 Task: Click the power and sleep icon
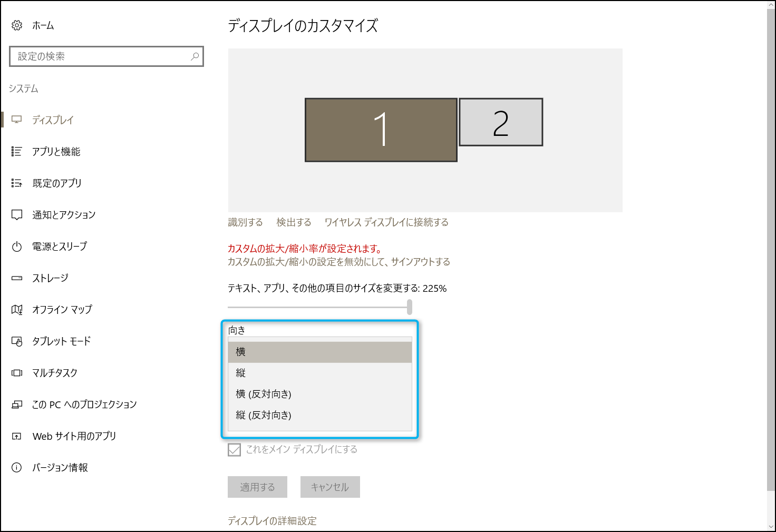(17, 247)
